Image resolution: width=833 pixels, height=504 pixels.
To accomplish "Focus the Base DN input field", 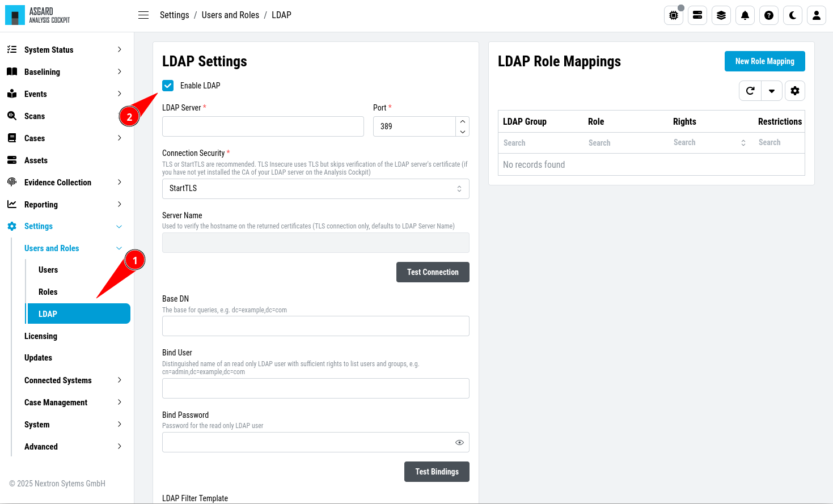I will point(316,326).
